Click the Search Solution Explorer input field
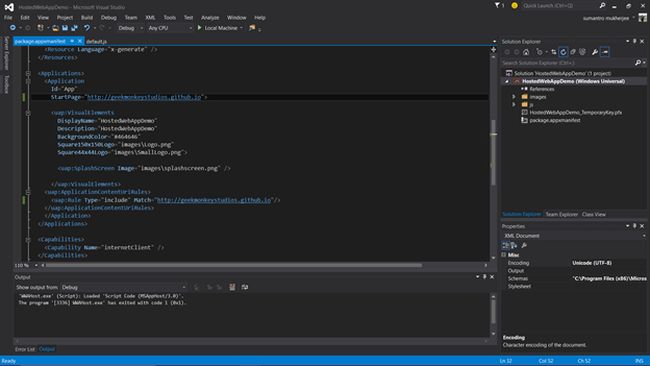Image resolution: width=650 pixels, height=366 pixels. pos(567,63)
